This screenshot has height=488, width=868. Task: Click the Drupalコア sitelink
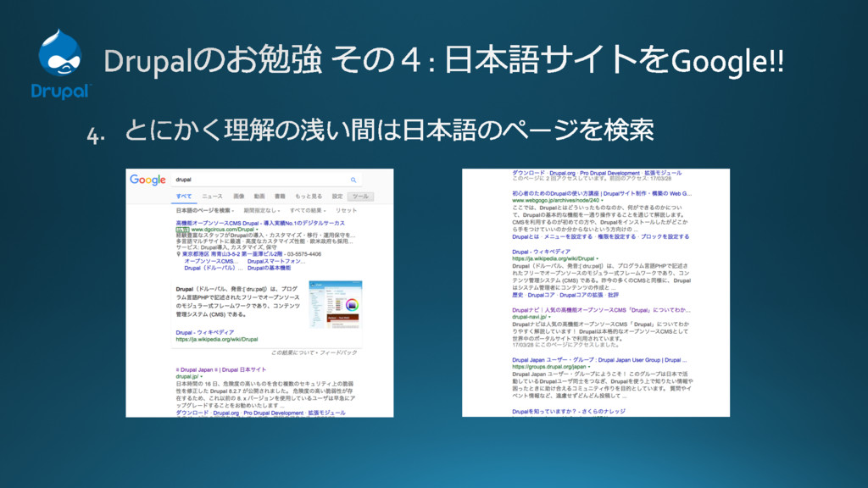(542, 296)
